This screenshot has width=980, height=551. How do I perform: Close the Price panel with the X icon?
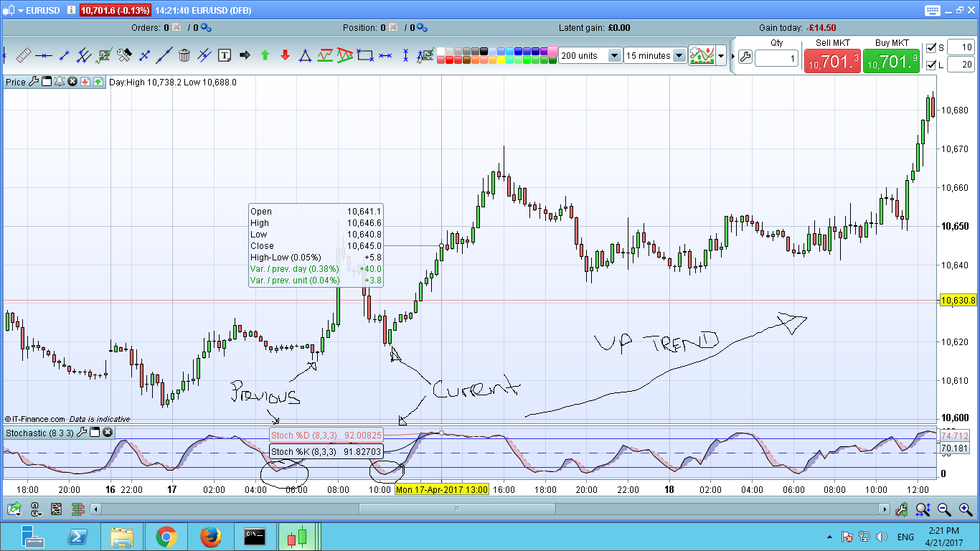point(72,82)
